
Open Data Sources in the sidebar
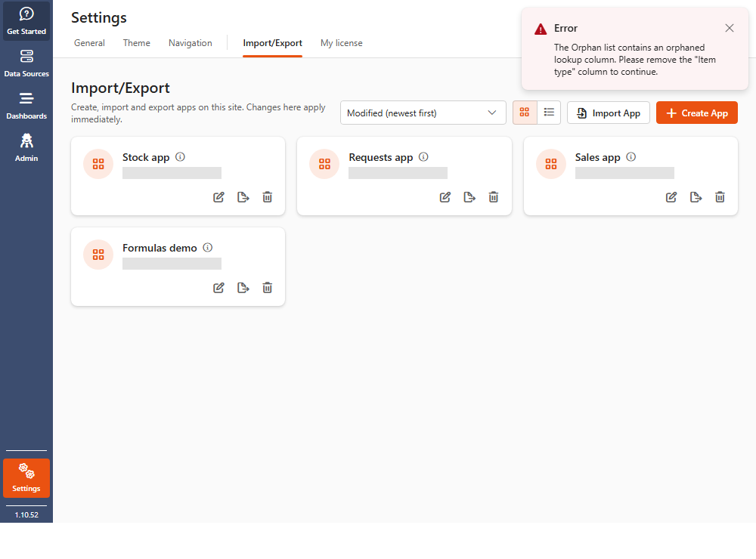[26, 63]
